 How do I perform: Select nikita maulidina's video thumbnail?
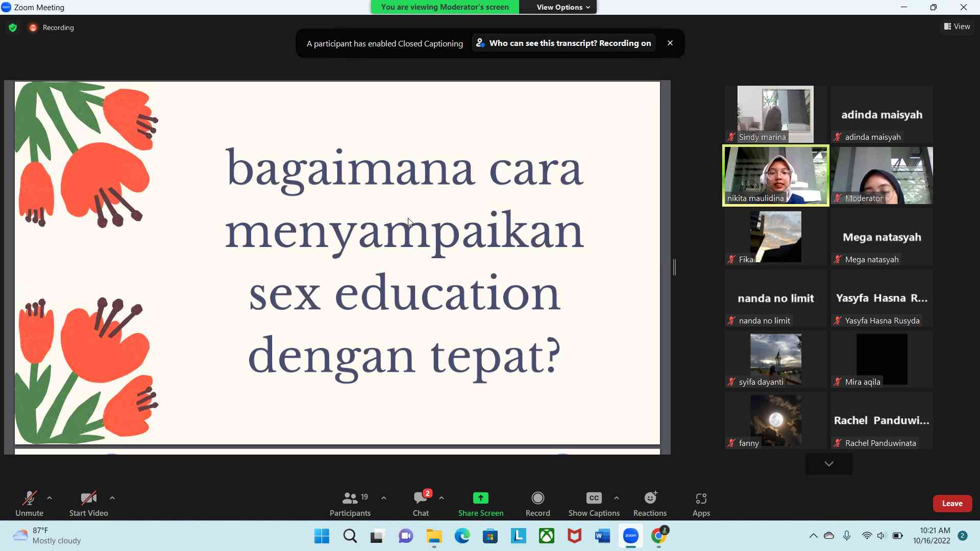click(775, 176)
